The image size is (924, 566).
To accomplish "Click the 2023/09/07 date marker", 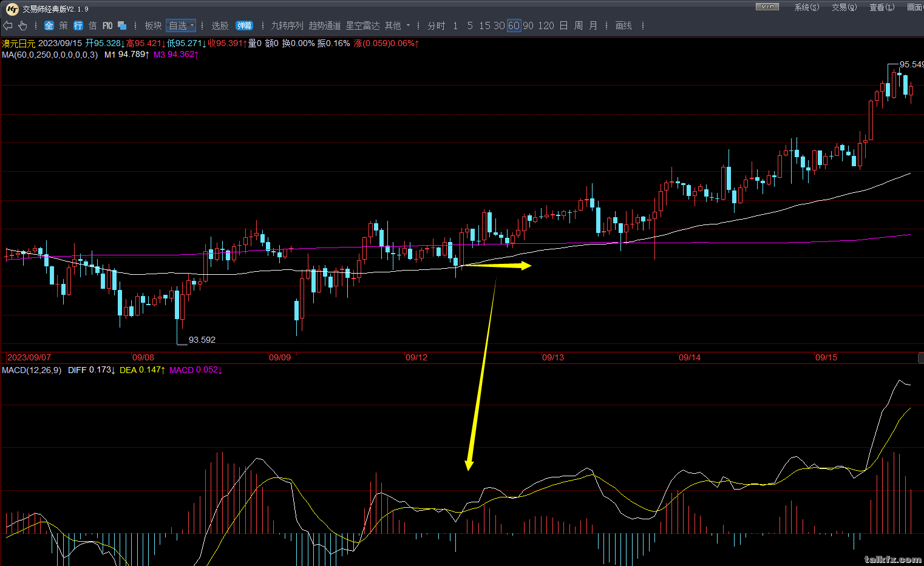I will coord(29,357).
